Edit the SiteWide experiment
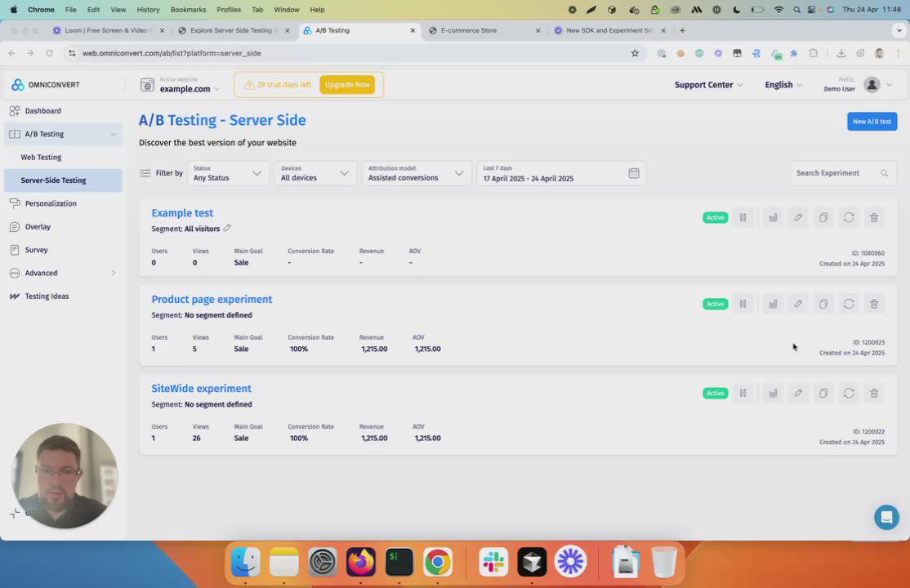Viewport: 910px width, 588px height. tap(798, 394)
